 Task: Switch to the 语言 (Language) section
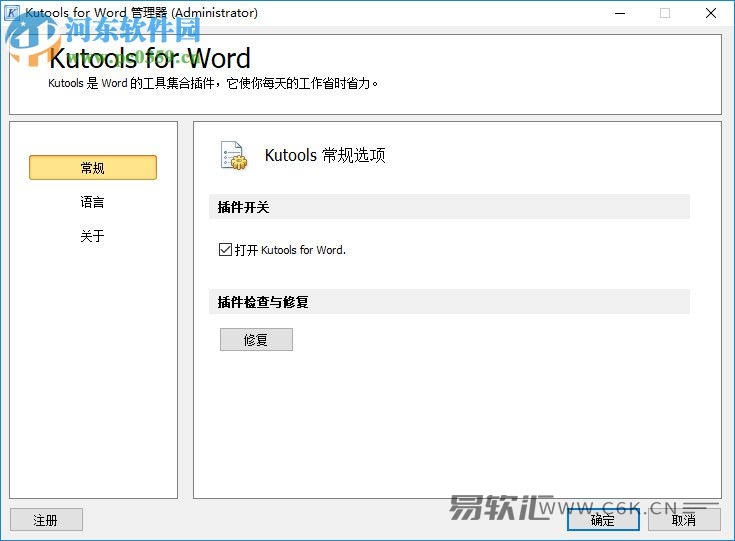(92, 202)
